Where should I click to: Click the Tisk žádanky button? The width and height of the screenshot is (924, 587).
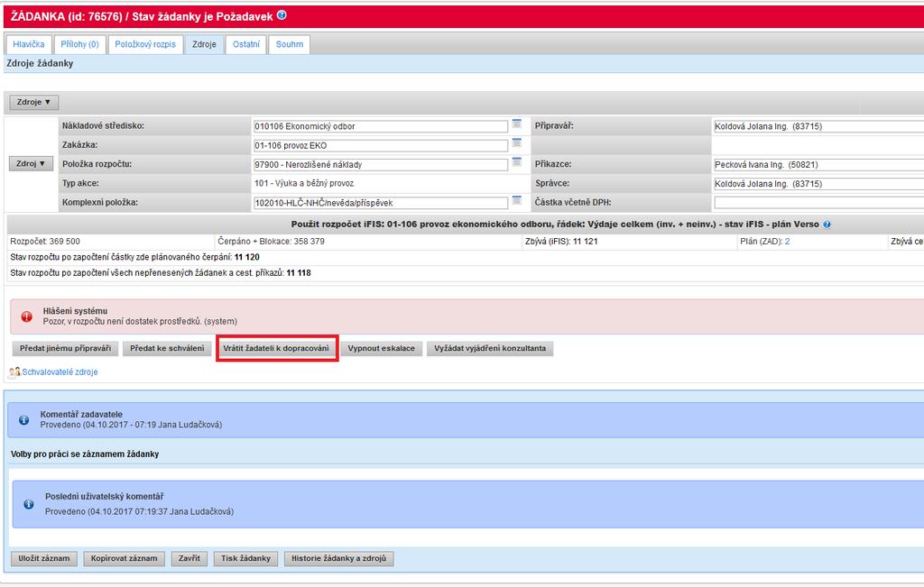click(245, 558)
